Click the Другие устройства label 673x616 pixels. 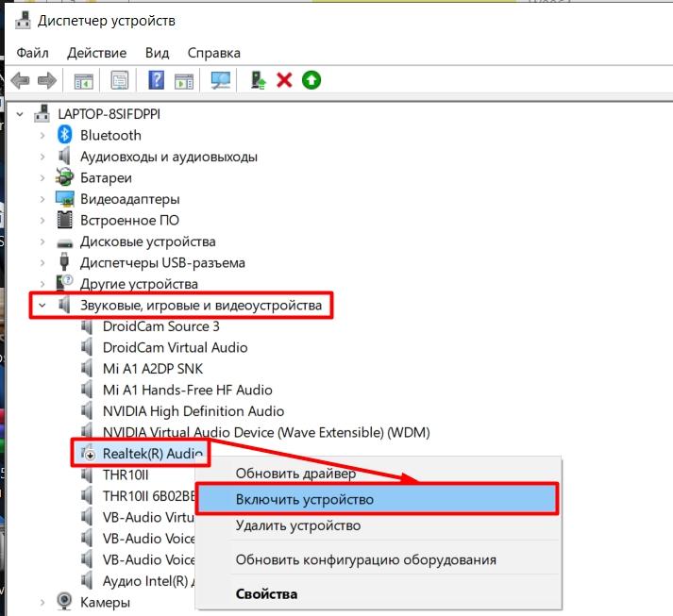click(x=139, y=284)
